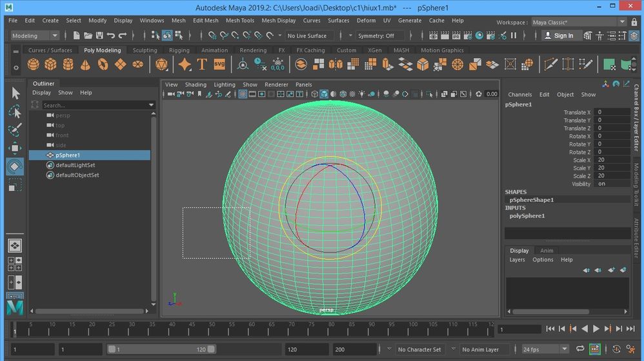This screenshot has height=361, width=644.
Task: Create a polygon cone from the shelf
Action: tap(85, 64)
